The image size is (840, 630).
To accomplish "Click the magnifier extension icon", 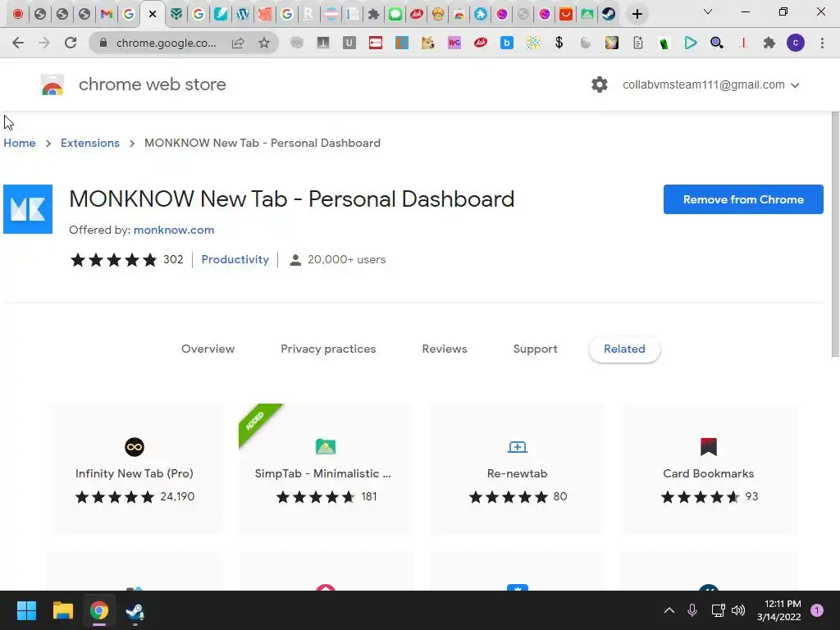I will (717, 43).
